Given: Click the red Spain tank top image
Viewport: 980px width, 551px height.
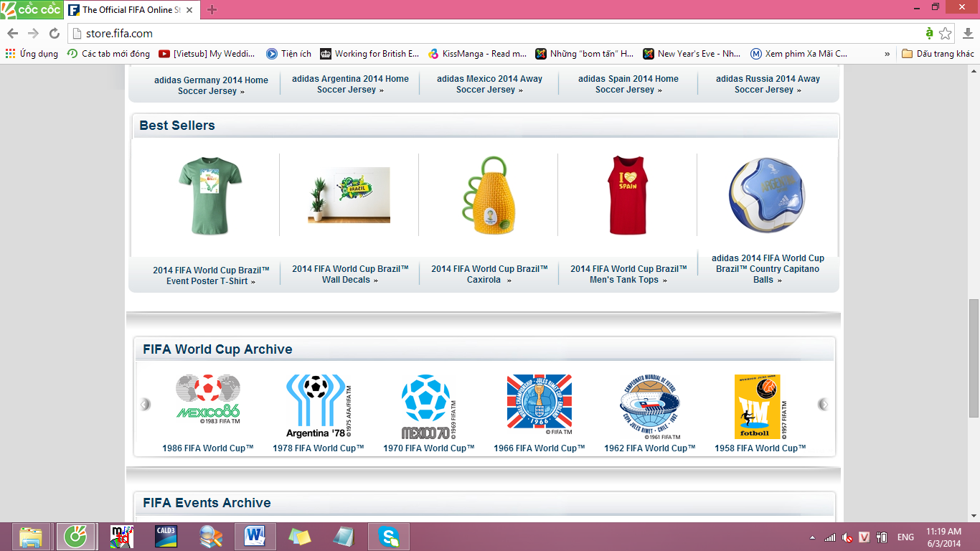Looking at the screenshot, I should coord(628,195).
